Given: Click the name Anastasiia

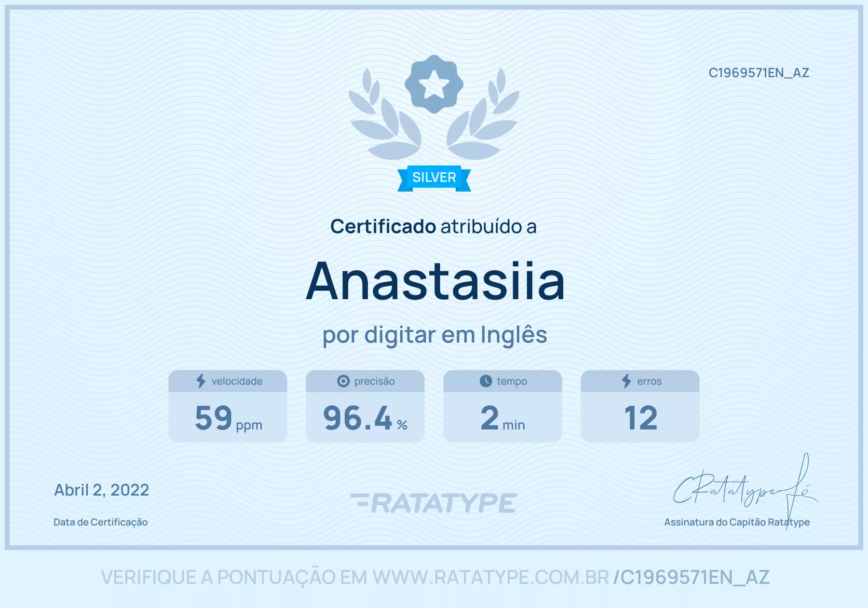Looking at the screenshot, I should [x=435, y=281].
